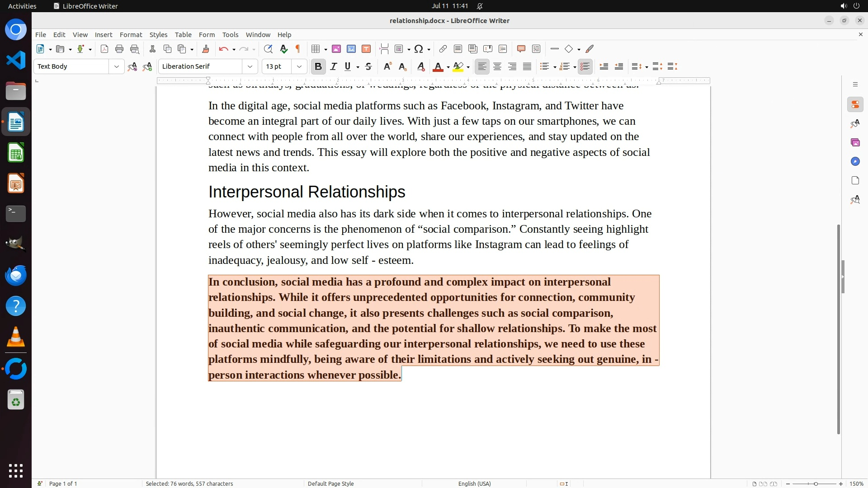Click the Cut scissors icon
The height and width of the screenshot is (488, 868).
pos(152,49)
